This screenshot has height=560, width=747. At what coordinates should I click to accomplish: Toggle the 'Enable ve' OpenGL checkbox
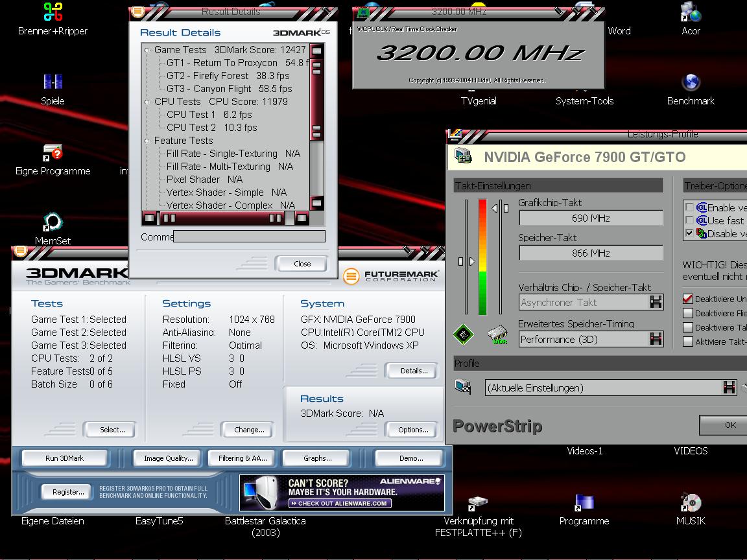coord(689,207)
